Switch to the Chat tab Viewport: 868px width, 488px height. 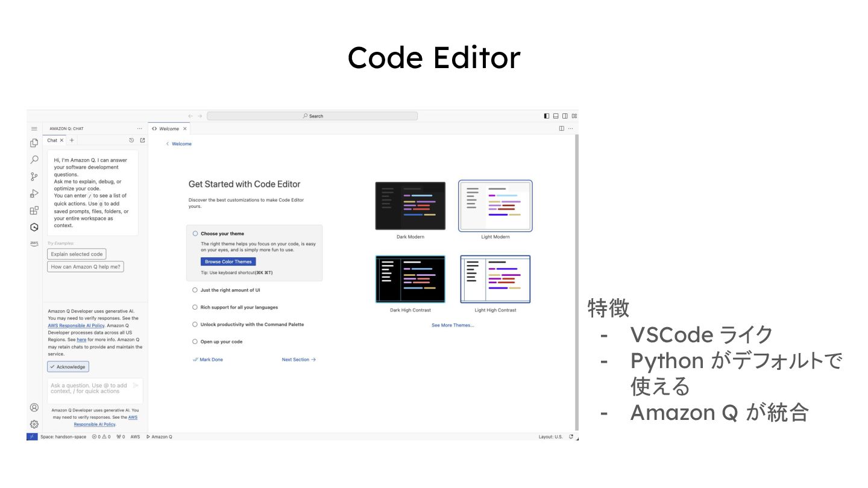(x=52, y=140)
